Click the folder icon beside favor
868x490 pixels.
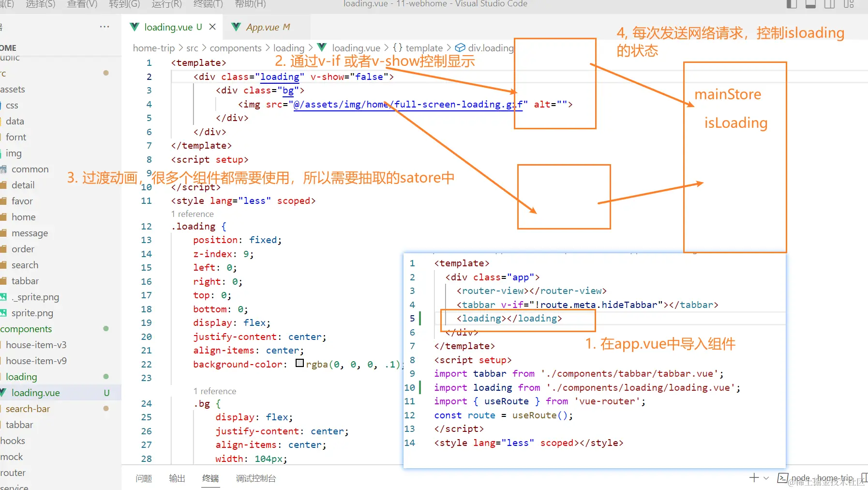pyautogui.click(x=3, y=201)
